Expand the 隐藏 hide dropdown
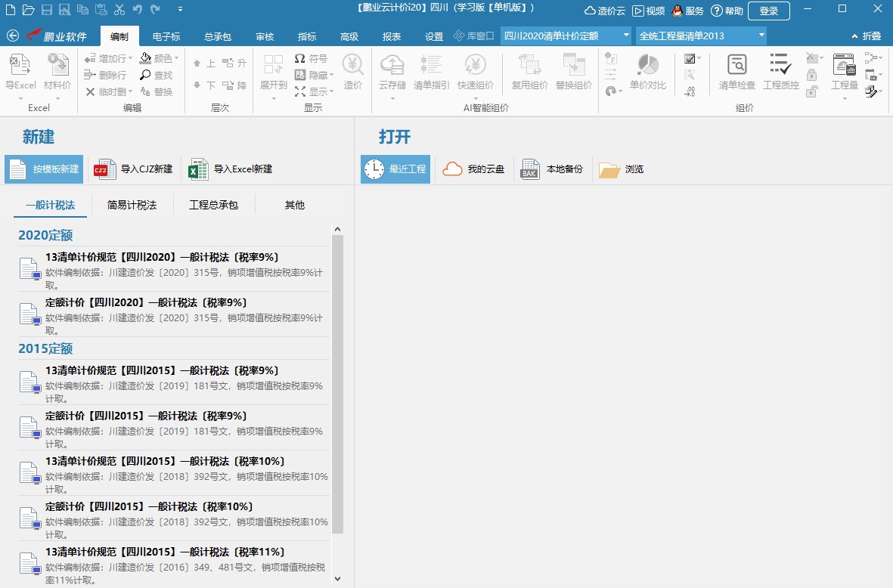The width and height of the screenshot is (893, 588). tap(331, 75)
